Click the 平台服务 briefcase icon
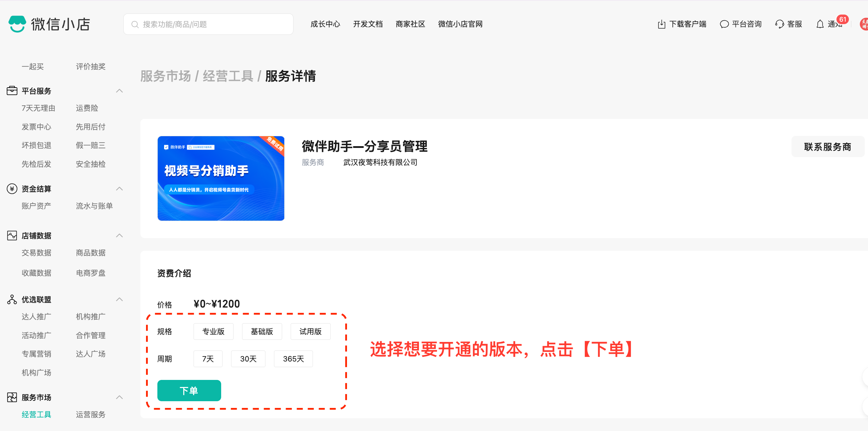This screenshot has width=868, height=431. click(x=12, y=91)
